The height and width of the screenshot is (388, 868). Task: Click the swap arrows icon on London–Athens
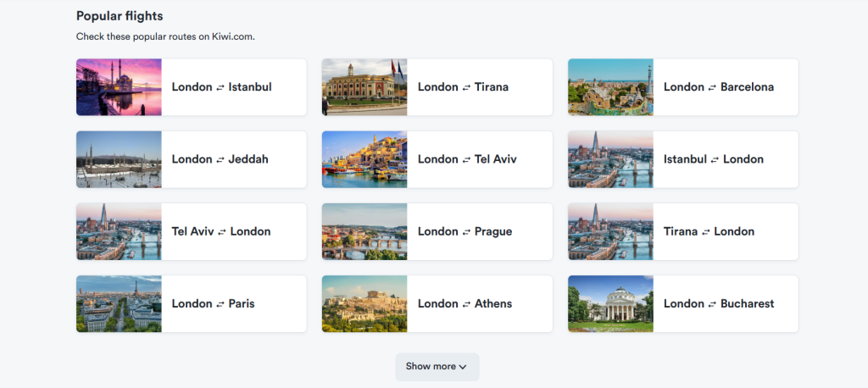pyautogui.click(x=466, y=304)
